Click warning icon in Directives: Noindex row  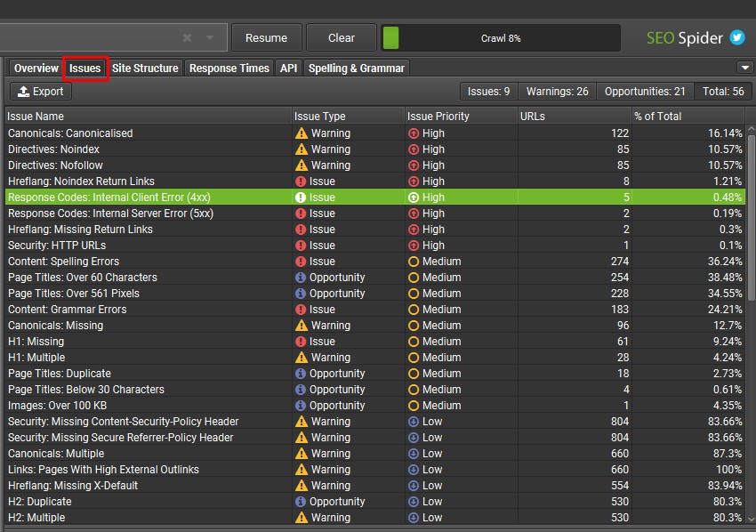(302, 149)
